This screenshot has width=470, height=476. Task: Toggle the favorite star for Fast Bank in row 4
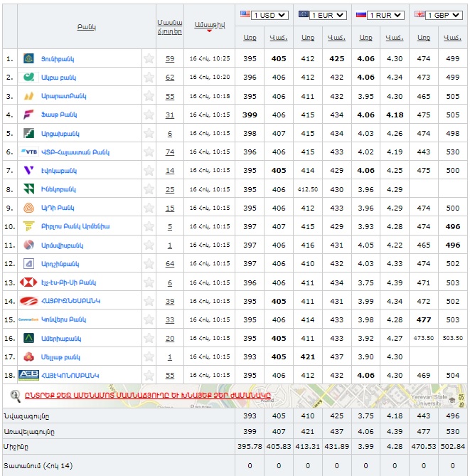[149, 115]
